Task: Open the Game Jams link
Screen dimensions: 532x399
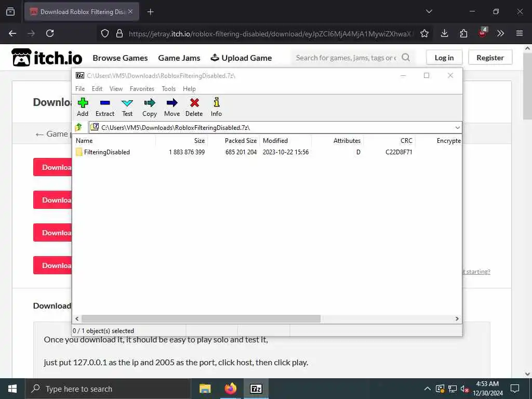Action: click(x=179, y=58)
